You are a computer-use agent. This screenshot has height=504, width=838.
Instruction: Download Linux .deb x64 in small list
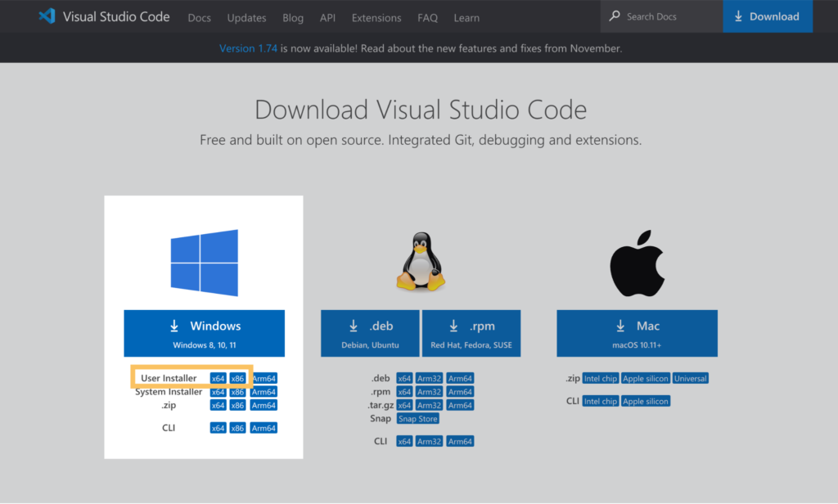(x=404, y=378)
